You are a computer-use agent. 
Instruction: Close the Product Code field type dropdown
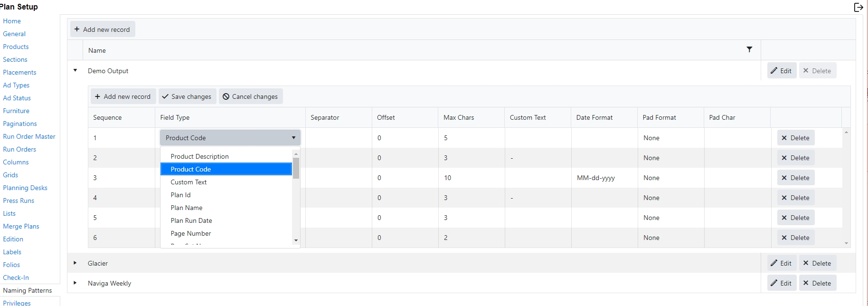tap(293, 138)
